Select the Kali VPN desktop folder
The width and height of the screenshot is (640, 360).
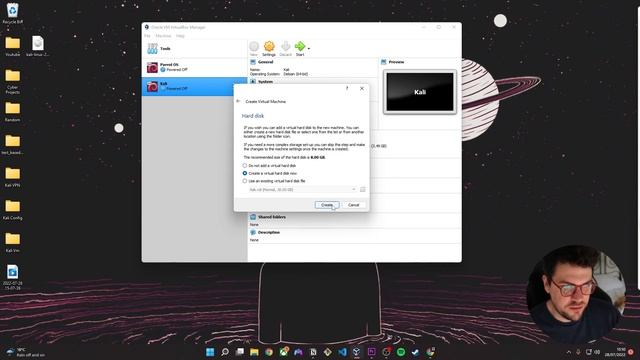(13, 177)
